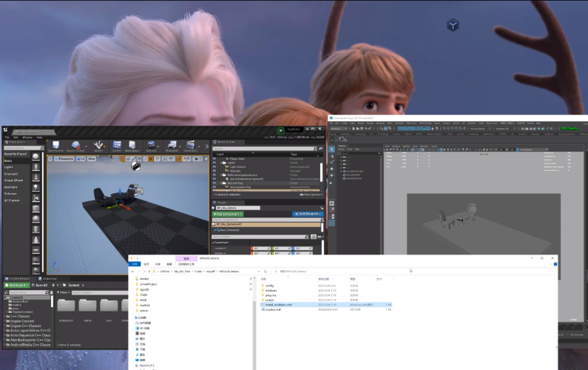Toggle visibility eye for Sky and Fog folder

coord(214,183)
